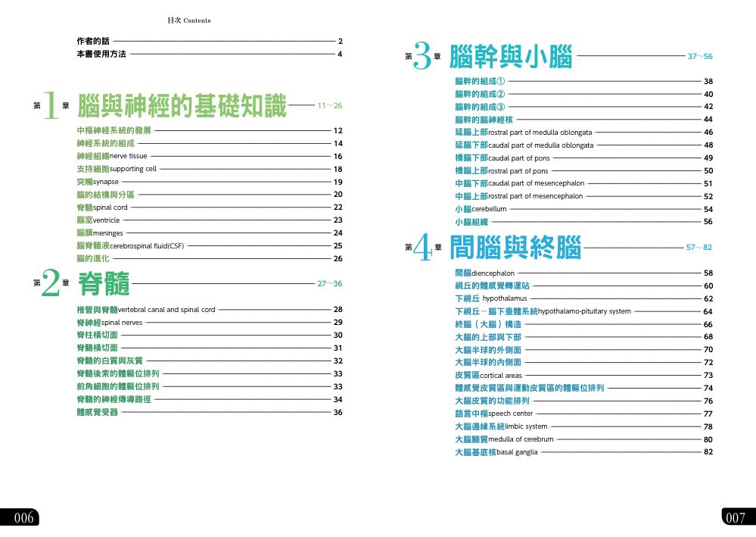Go to 大腦基底核 basal ganglia entry
Image resolution: width=756 pixels, height=537 pixels.
(x=496, y=452)
